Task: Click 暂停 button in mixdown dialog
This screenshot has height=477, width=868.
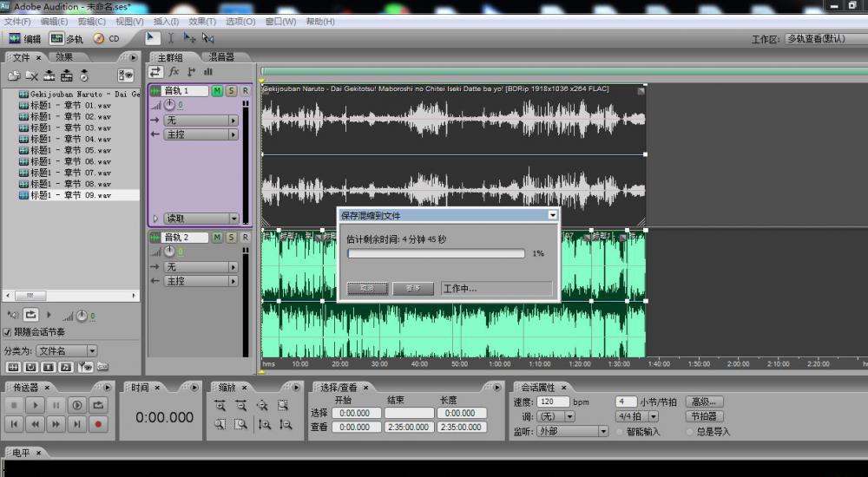Action: click(413, 288)
